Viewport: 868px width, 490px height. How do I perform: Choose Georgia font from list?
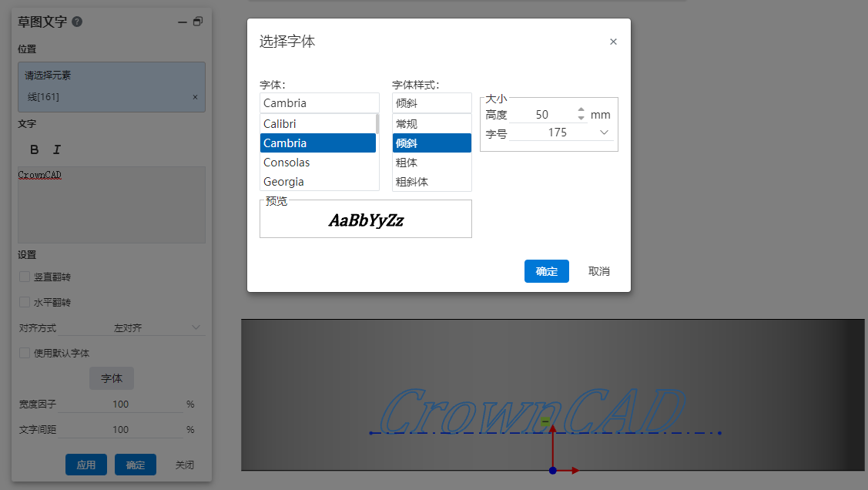[318, 182]
